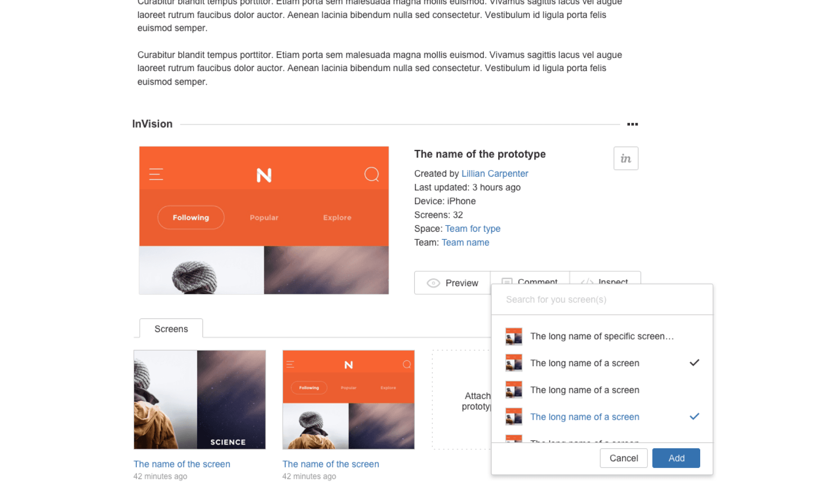Switch to the Screens tab

pyautogui.click(x=171, y=329)
